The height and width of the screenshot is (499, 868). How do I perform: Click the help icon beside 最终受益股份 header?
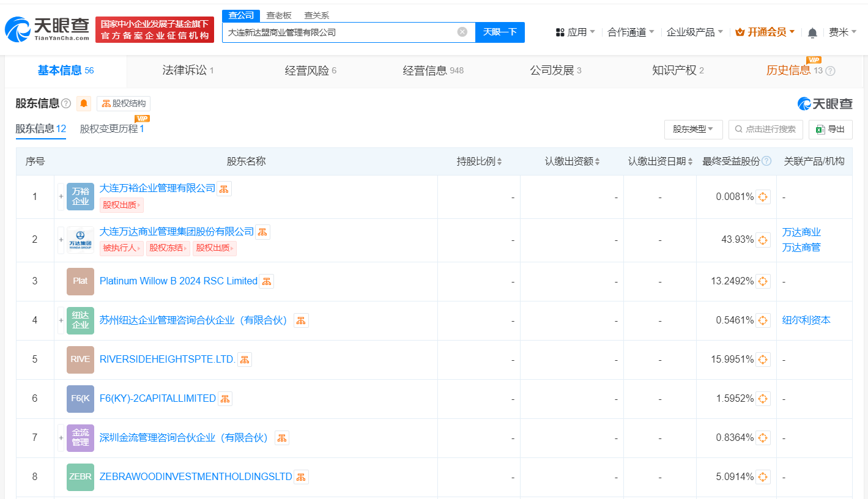tap(766, 161)
